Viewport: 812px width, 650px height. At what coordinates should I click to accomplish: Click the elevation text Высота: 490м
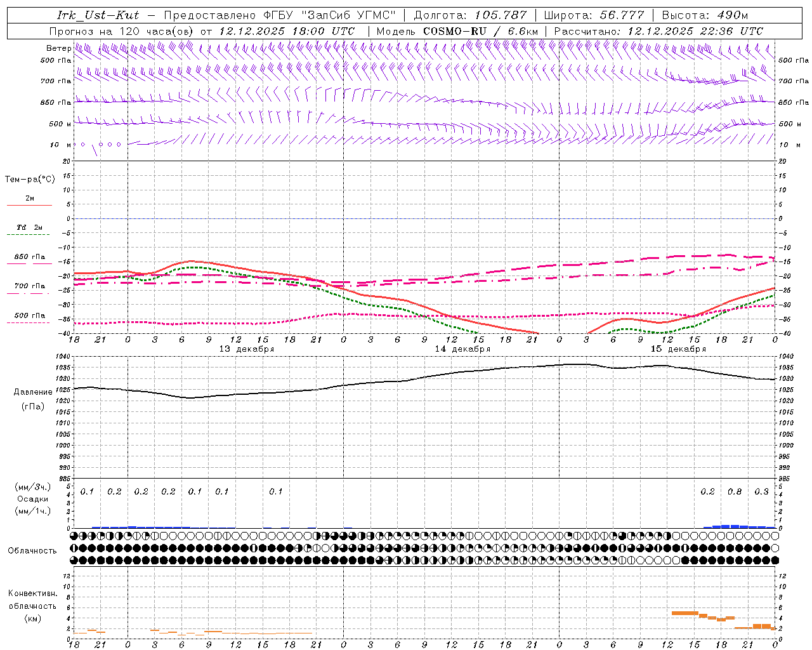(x=705, y=15)
